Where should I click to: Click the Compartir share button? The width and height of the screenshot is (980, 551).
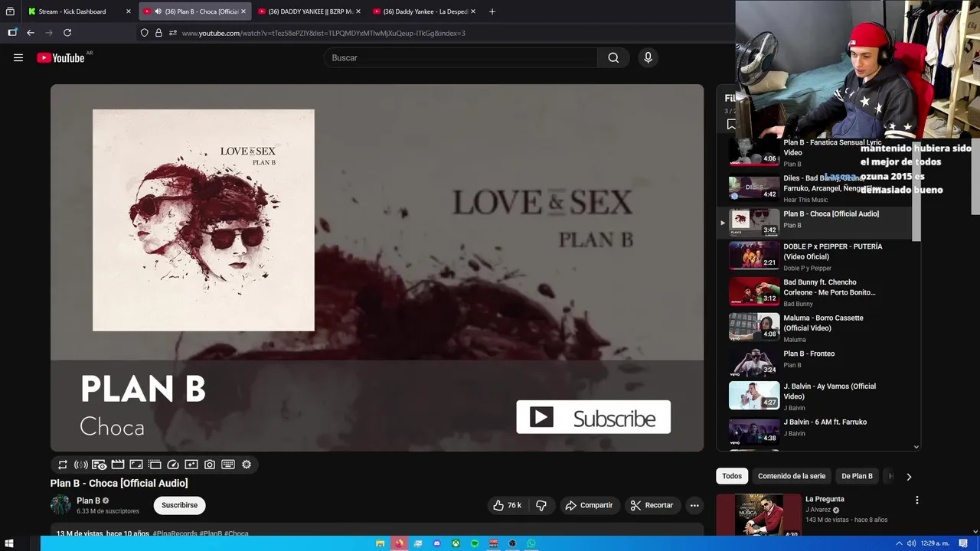(589, 505)
